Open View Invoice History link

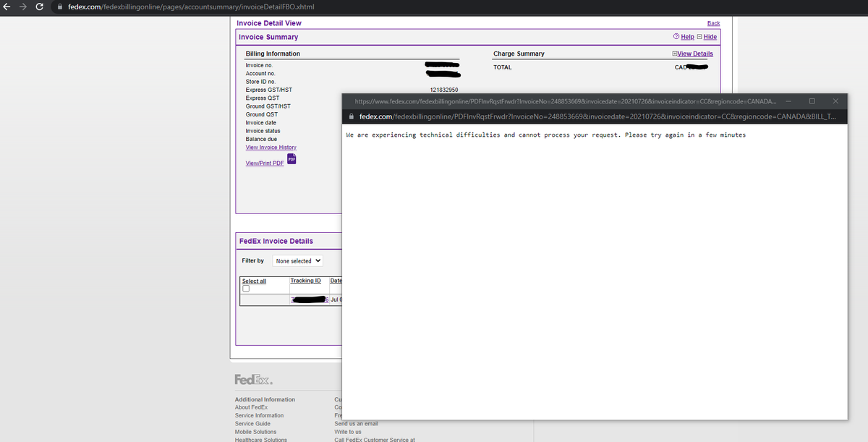click(271, 148)
